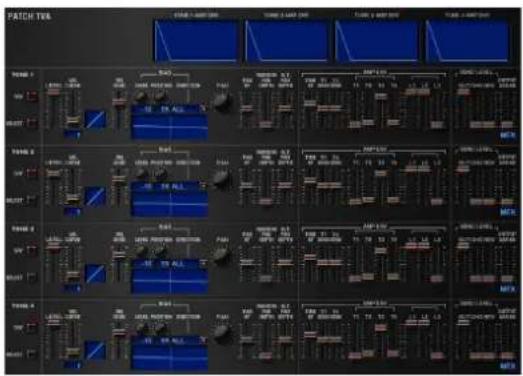Toggle the Tone 3 SELECT button

(32, 276)
